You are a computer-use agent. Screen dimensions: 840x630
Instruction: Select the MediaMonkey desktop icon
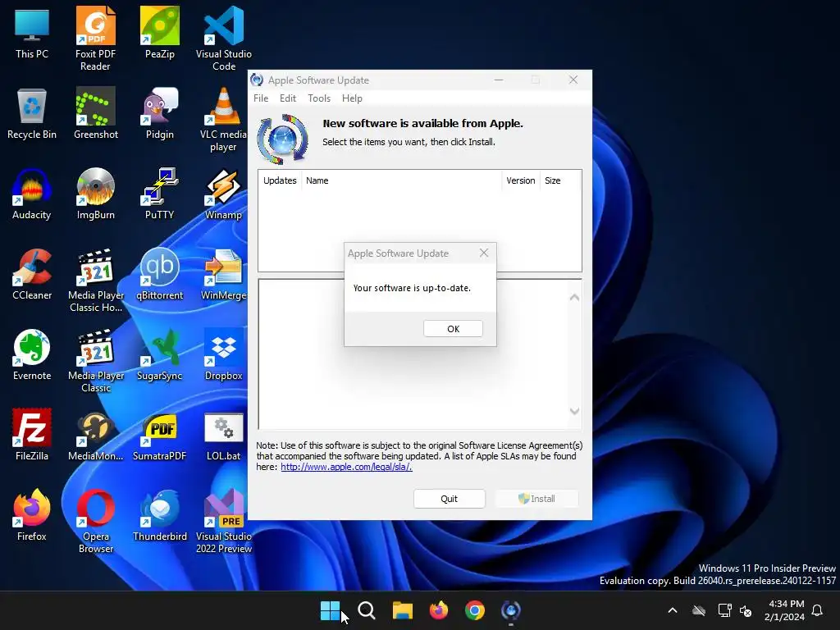pos(95,435)
